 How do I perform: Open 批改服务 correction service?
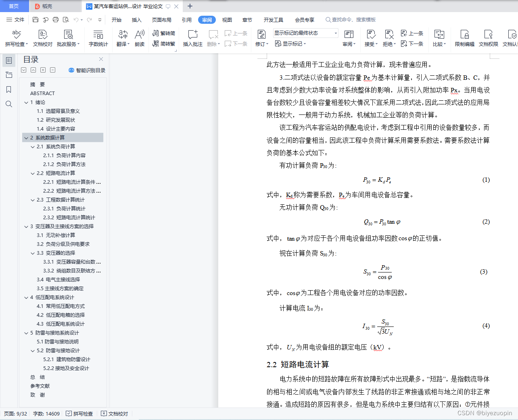click(x=68, y=38)
